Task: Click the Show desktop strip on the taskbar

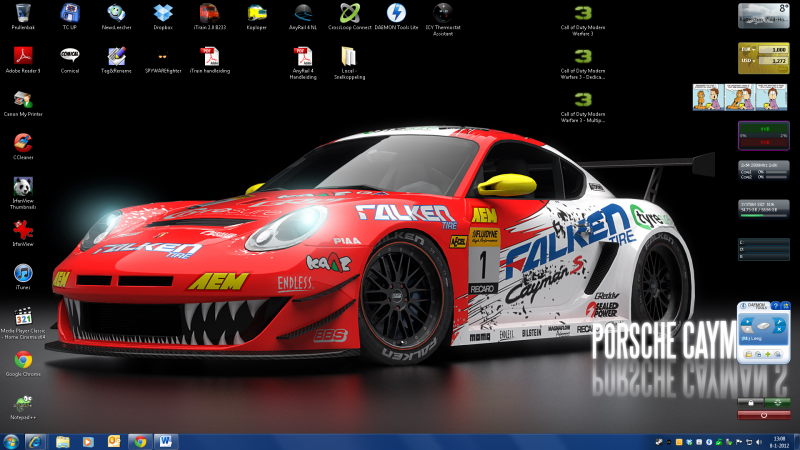Action: point(797,442)
